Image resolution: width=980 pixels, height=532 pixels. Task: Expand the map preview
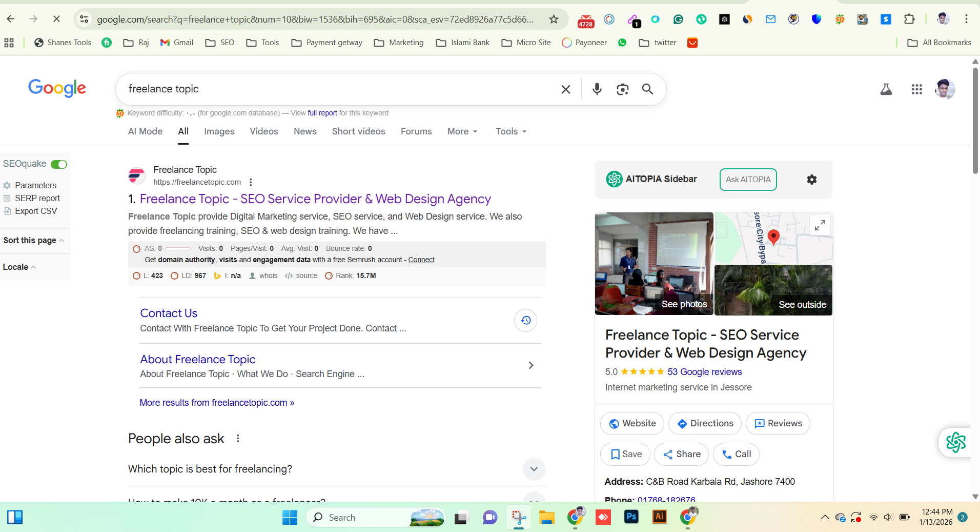click(820, 225)
